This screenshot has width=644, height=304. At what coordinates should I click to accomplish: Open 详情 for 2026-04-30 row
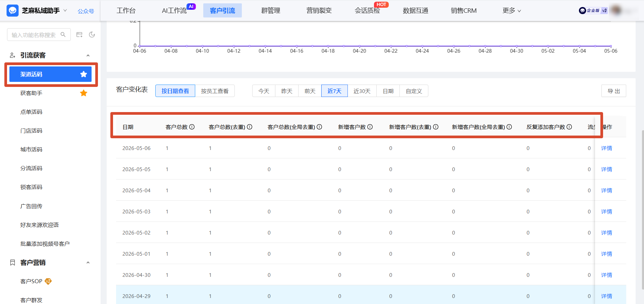coord(606,275)
